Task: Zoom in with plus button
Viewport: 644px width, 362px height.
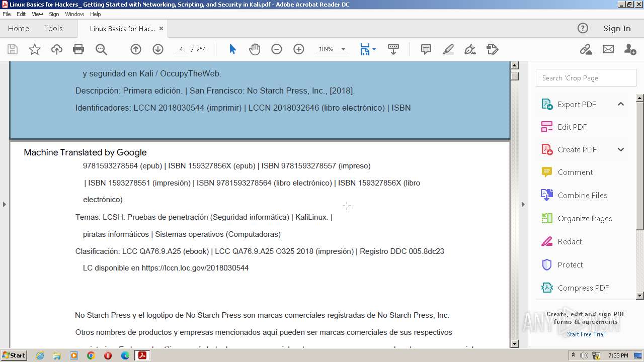Action: [x=299, y=49]
